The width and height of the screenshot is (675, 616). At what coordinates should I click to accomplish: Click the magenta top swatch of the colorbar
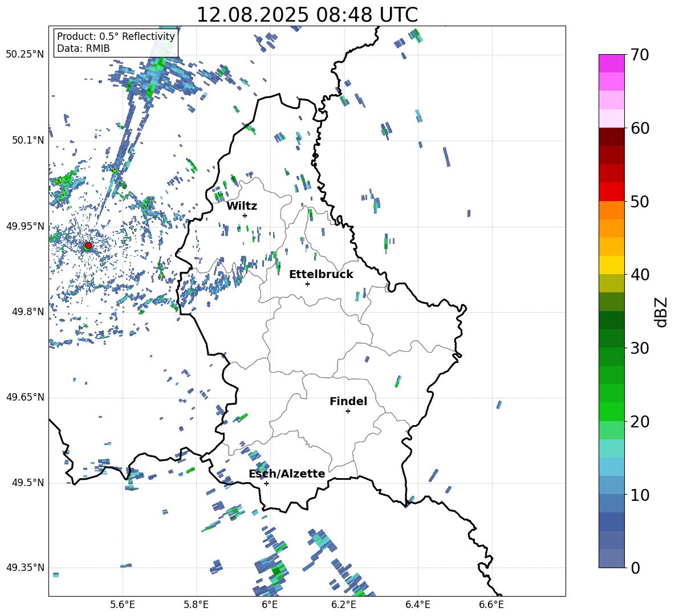pos(611,64)
